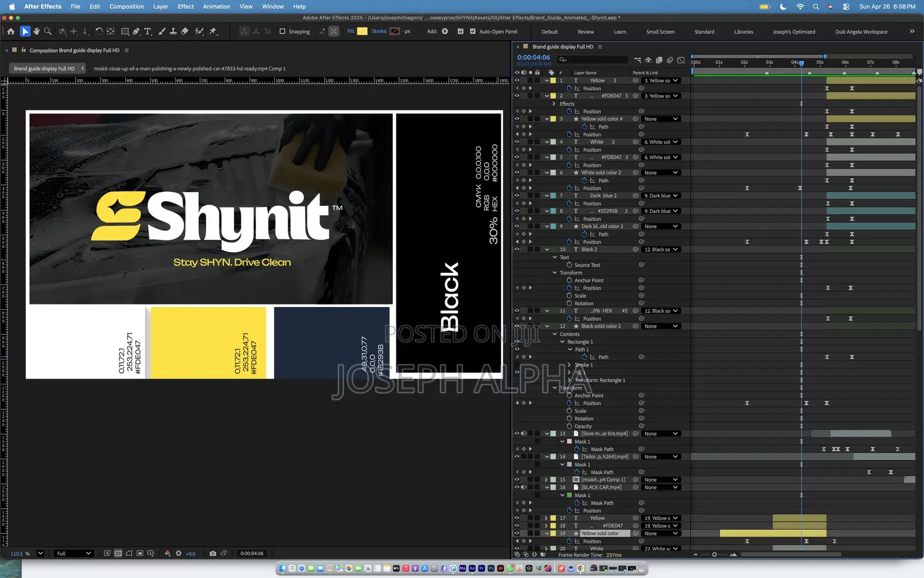The height and width of the screenshot is (578, 924).
Task: Open the Composition Mini-Flowchart icon in the timeline
Action: [638, 60]
